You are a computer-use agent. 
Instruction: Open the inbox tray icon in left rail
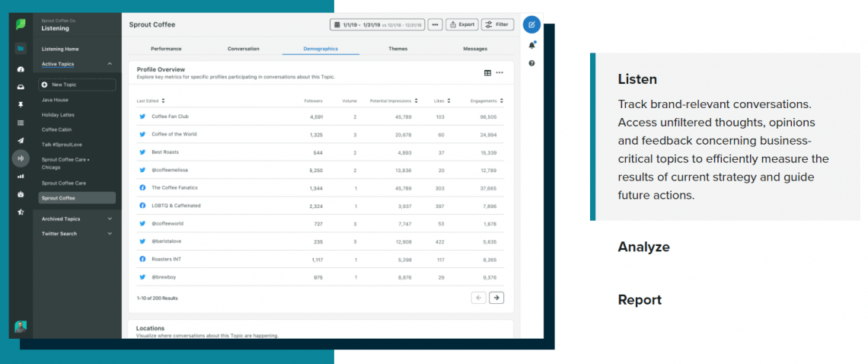21,87
